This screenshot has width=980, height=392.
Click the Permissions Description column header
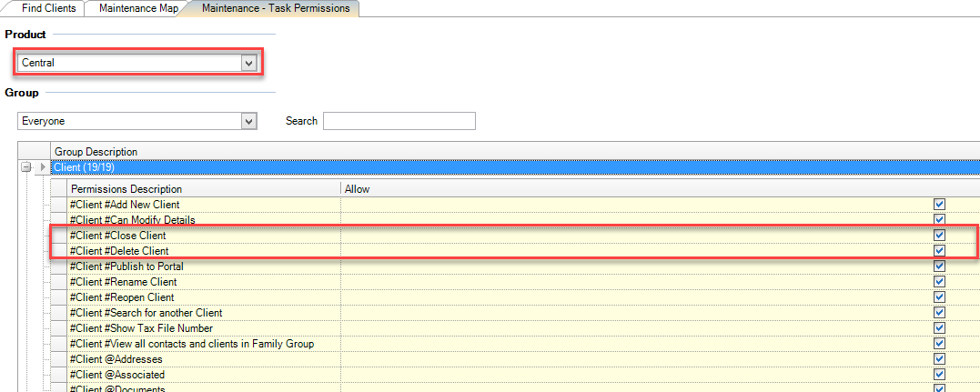click(x=126, y=189)
